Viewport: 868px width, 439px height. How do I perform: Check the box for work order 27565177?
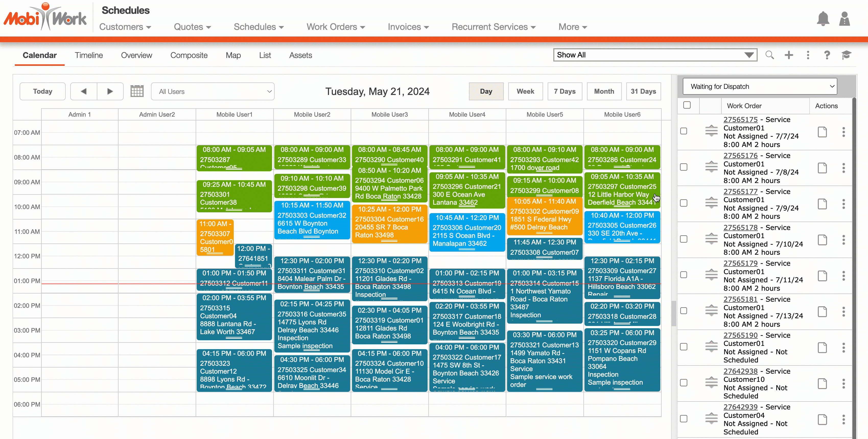(683, 203)
